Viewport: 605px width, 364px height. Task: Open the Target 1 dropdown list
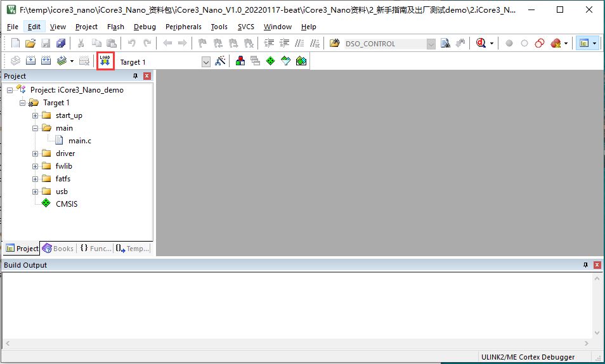[205, 62]
